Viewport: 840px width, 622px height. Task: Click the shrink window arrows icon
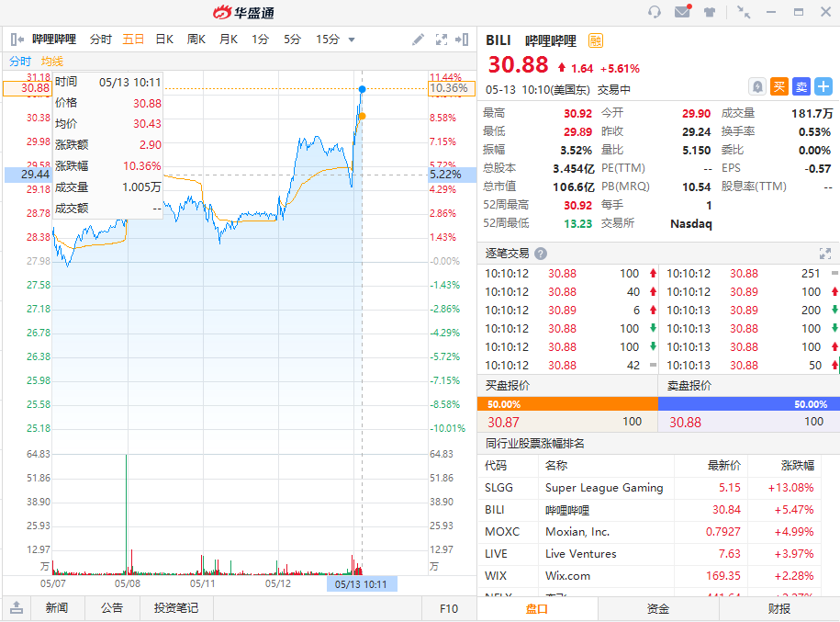pos(744,12)
